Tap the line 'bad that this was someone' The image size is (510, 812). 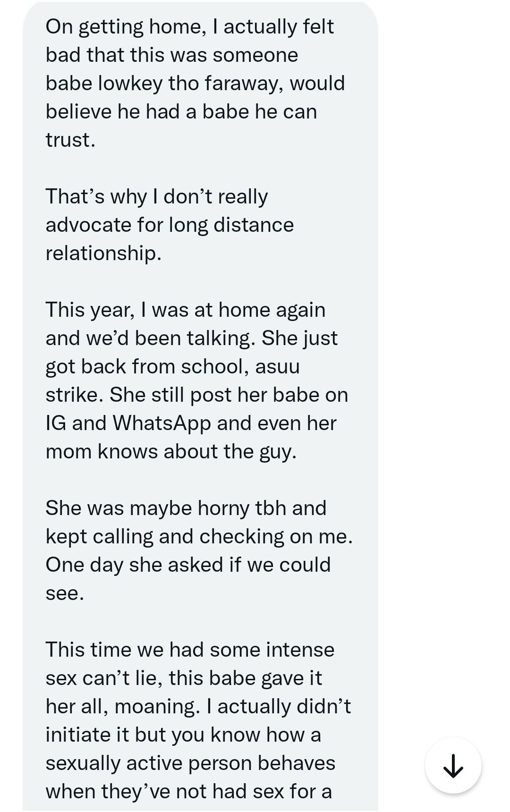pos(172,55)
